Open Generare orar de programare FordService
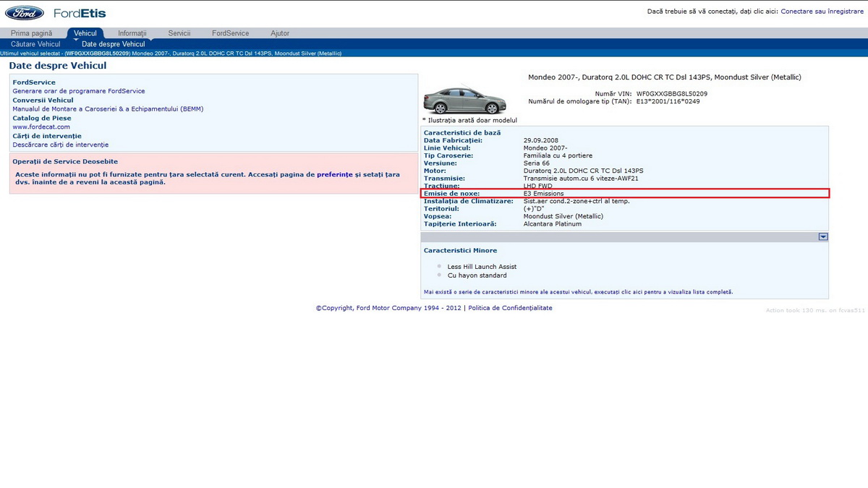The image size is (868, 488). tap(78, 91)
